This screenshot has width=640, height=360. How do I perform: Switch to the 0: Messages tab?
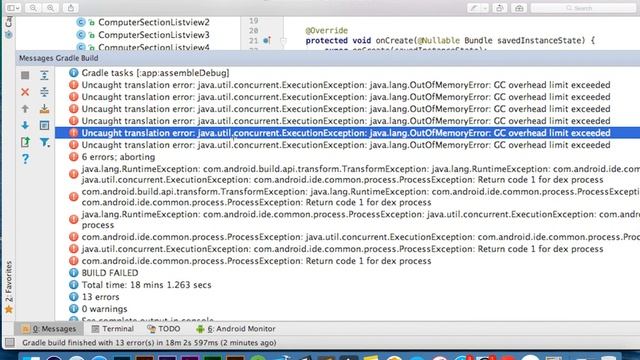click(49, 329)
